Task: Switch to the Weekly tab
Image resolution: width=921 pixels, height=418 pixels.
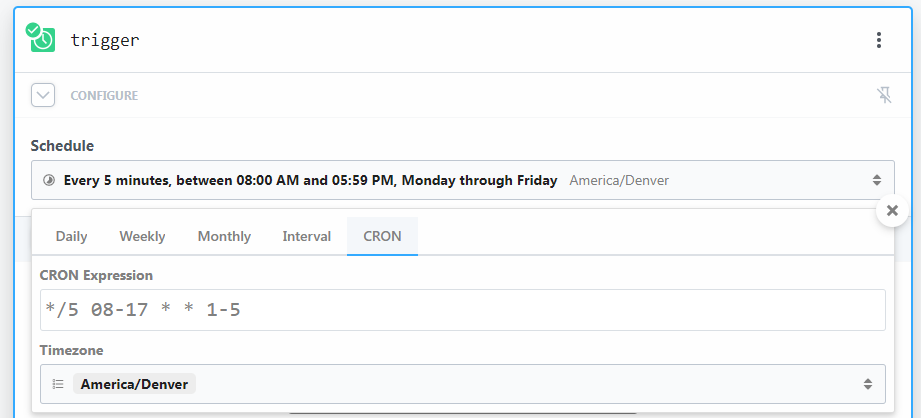Action: [x=142, y=236]
